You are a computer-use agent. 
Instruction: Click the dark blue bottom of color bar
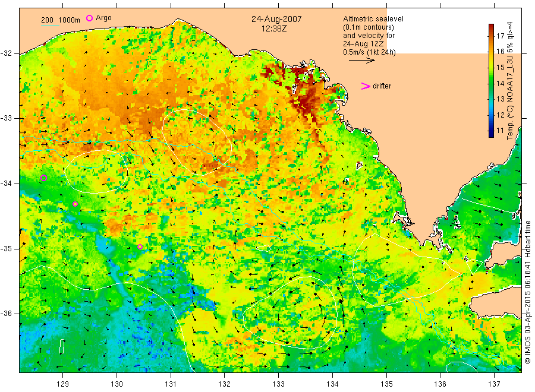click(x=491, y=134)
